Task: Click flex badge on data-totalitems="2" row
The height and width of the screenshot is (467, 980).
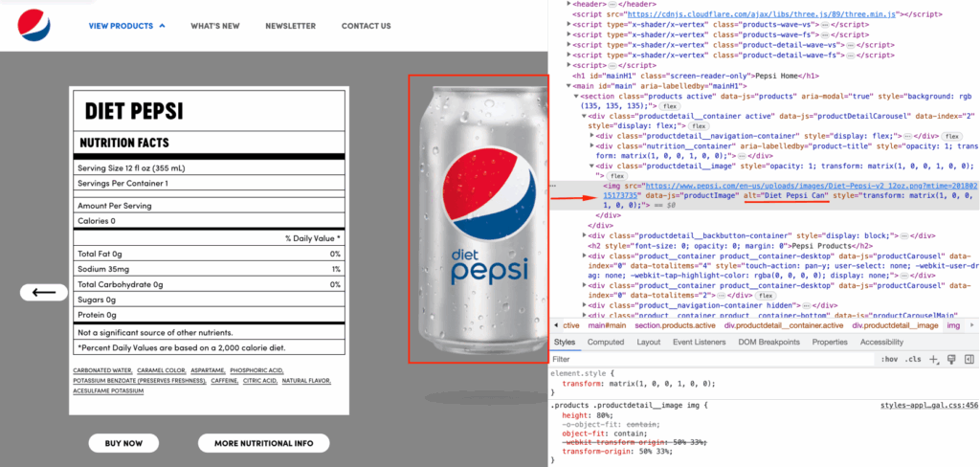Action: point(767,296)
